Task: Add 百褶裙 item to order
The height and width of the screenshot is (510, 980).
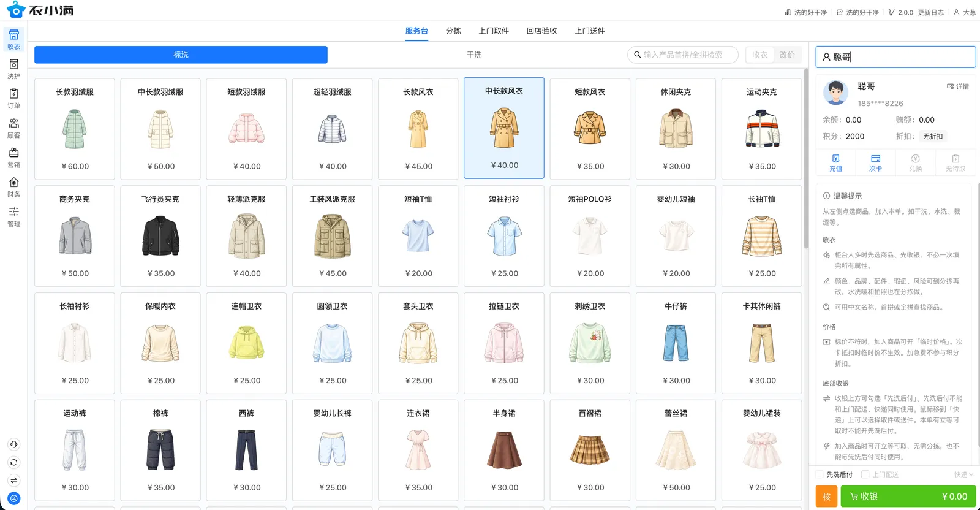Action: coord(590,450)
